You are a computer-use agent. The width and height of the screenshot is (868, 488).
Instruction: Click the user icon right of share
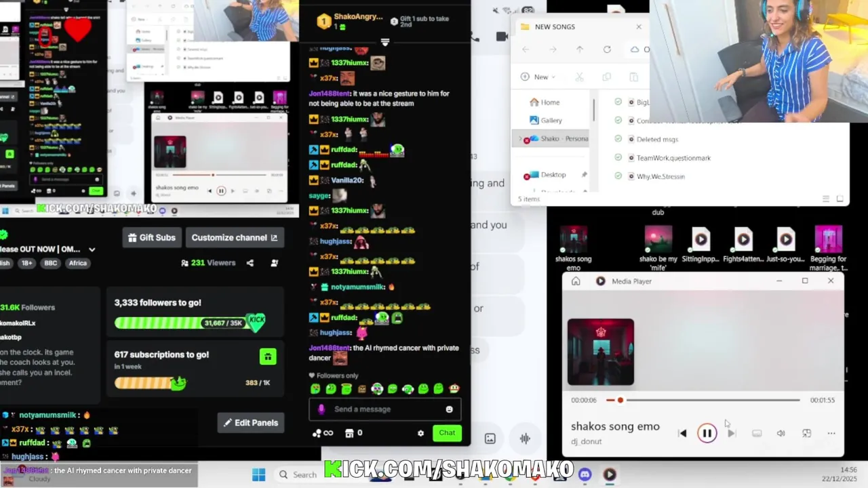point(275,263)
